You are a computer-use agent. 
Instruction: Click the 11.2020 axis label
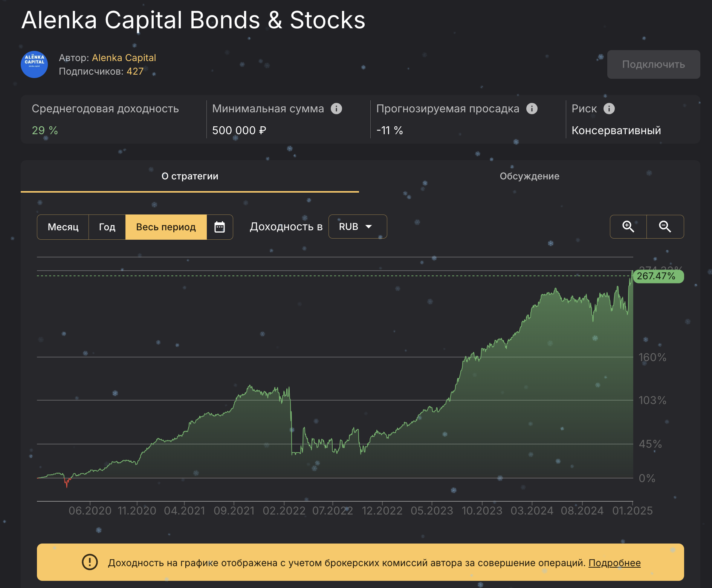click(x=137, y=511)
